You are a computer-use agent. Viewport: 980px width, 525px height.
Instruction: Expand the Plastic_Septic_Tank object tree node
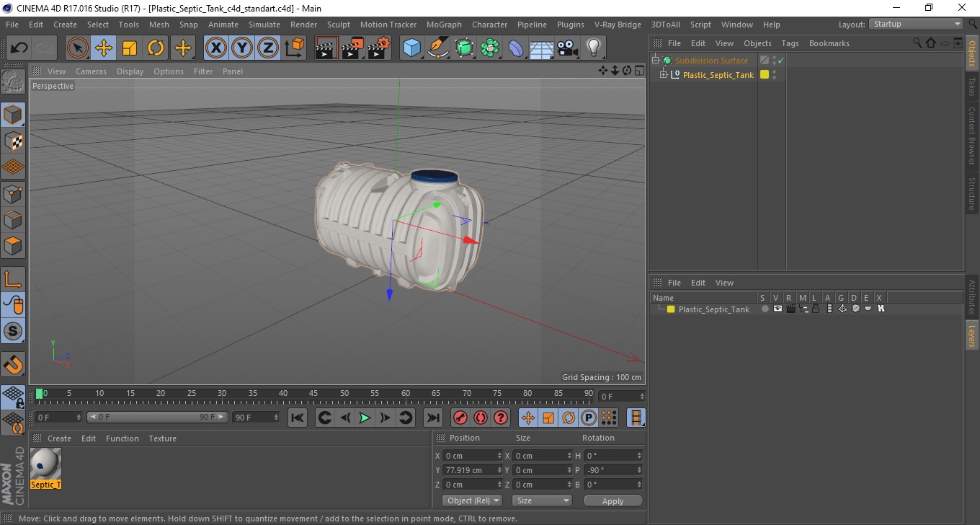coord(664,74)
